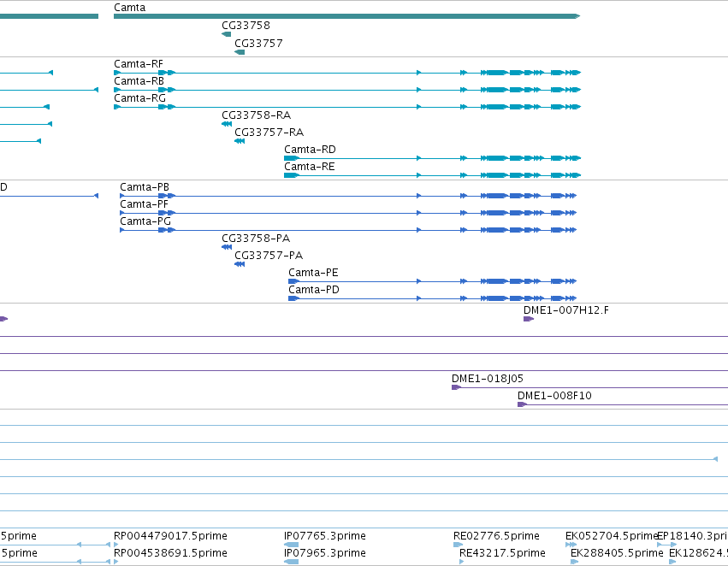Click the DME1-018J05 purple start glyph
Viewport: 728px width, 566px height.
click(x=457, y=387)
